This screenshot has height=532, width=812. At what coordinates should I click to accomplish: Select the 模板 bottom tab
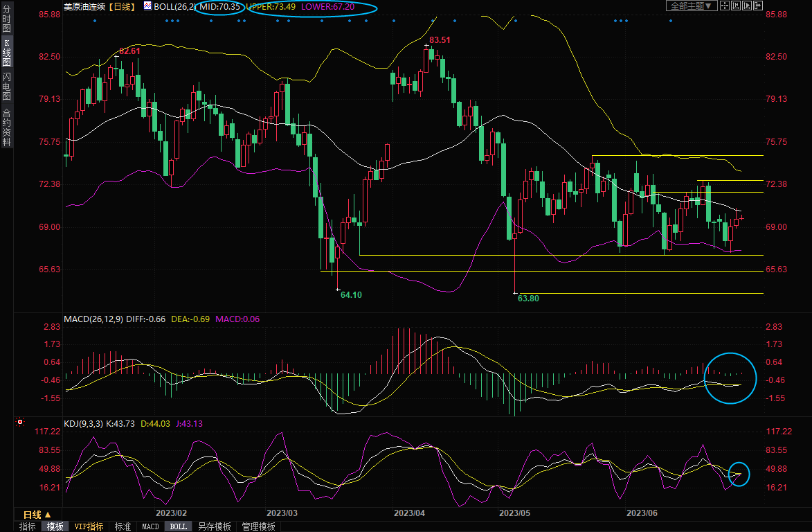(x=55, y=526)
